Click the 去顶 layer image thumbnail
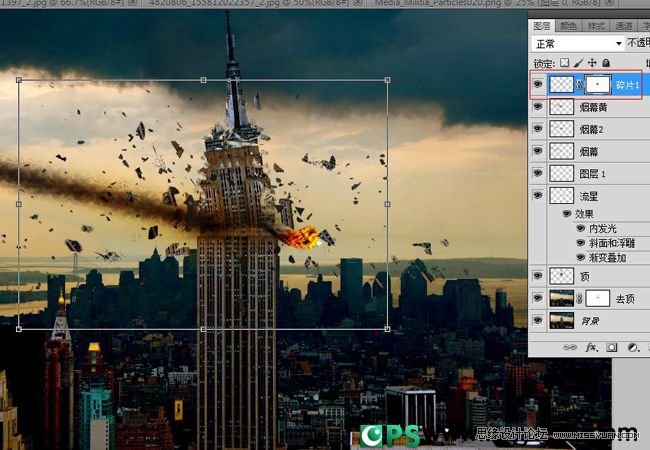This screenshot has width=650, height=450. pos(561,298)
